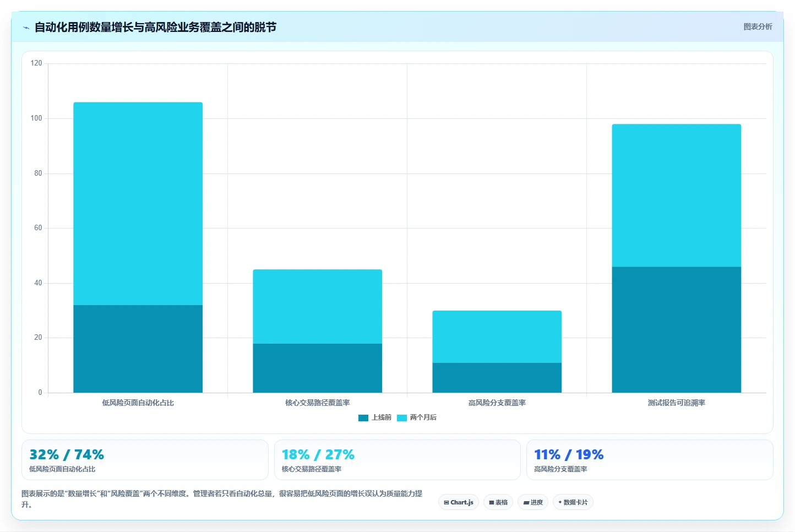Toggle the 上线前 legend color swatch
This screenshot has width=795, height=532.
[x=363, y=418]
